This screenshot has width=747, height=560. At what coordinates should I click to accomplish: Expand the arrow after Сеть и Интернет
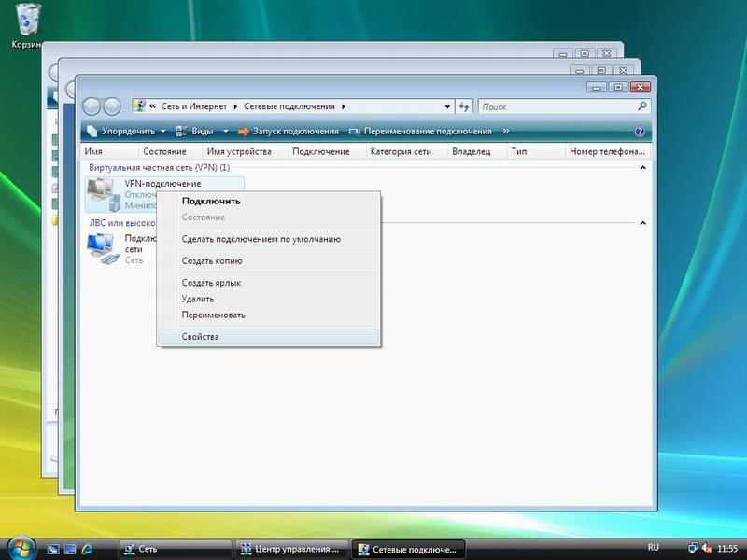(235, 106)
